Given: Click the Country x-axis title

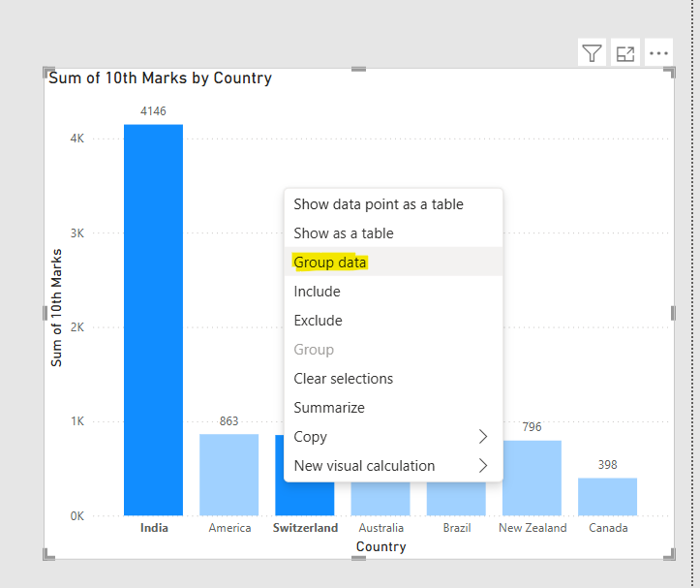Looking at the screenshot, I should 380,546.
